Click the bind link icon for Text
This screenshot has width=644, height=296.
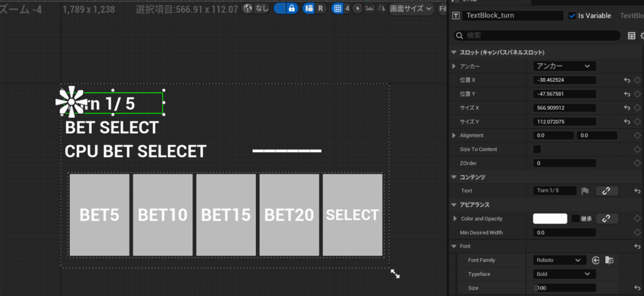point(606,191)
